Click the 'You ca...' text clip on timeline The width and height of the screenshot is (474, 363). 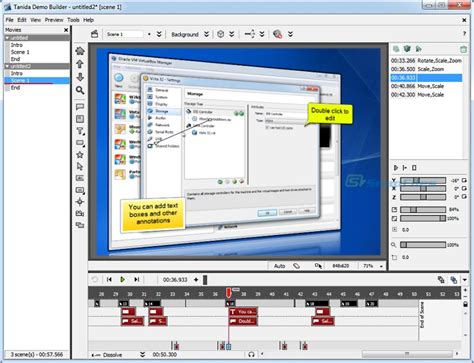(x=243, y=312)
